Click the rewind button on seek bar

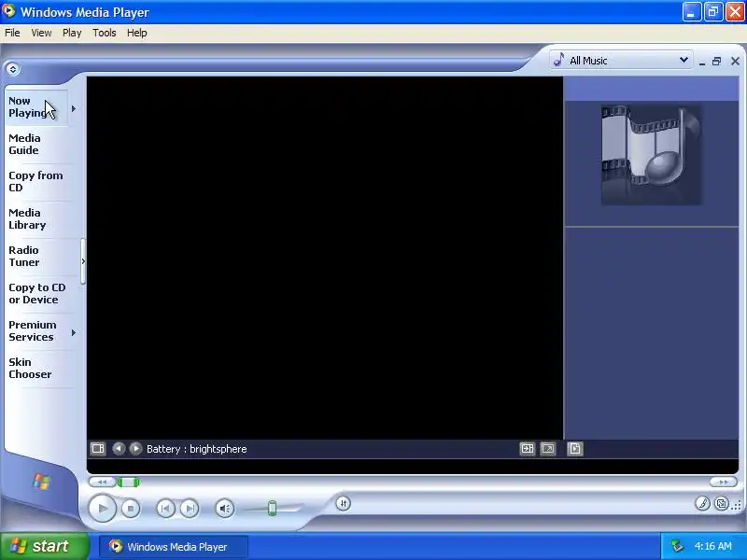click(x=102, y=483)
